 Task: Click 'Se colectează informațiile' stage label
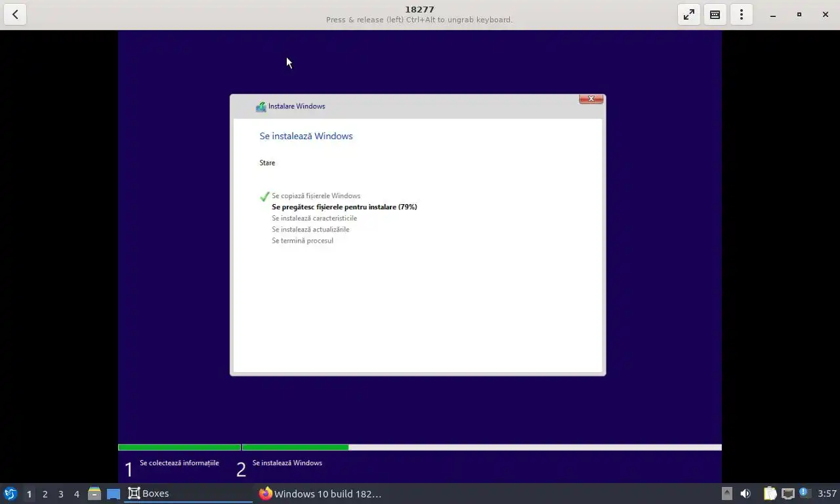(x=179, y=463)
